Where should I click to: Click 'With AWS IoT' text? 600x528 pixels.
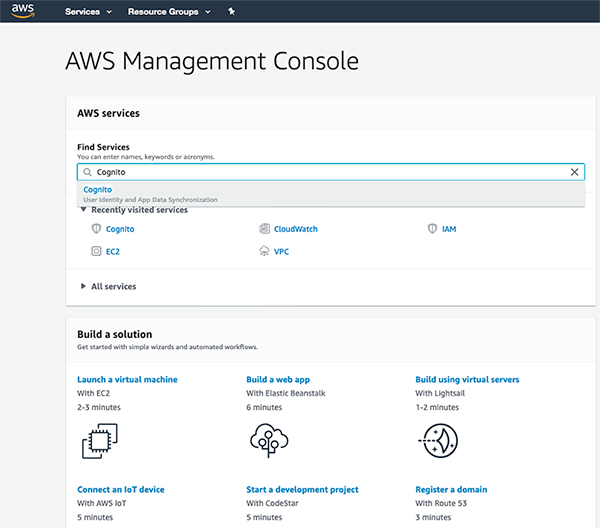[x=102, y=504]
